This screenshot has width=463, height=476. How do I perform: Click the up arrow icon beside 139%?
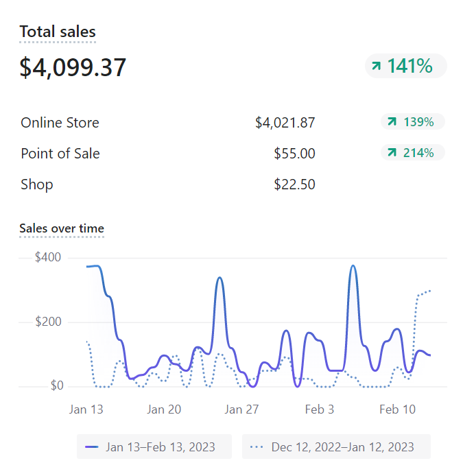tap(392, 122)
